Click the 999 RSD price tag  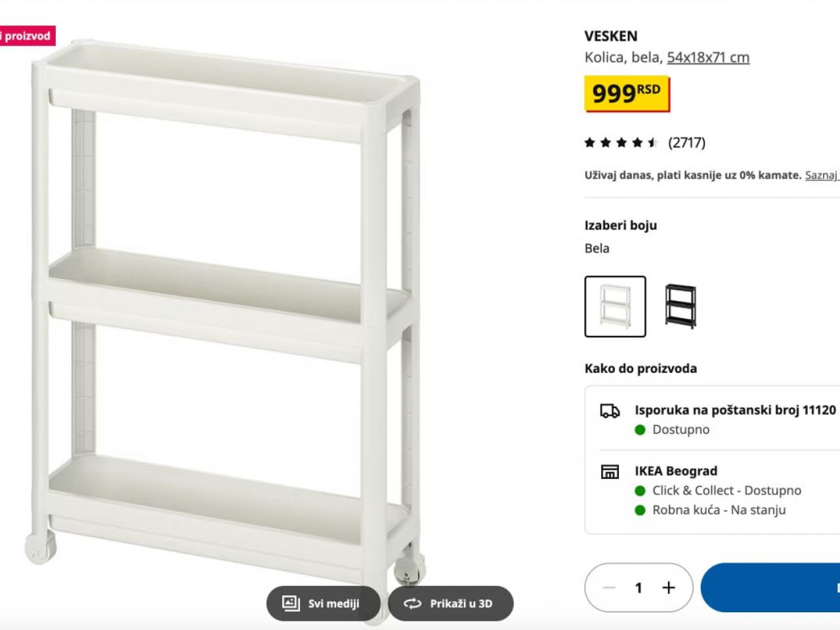coord(627,93)
